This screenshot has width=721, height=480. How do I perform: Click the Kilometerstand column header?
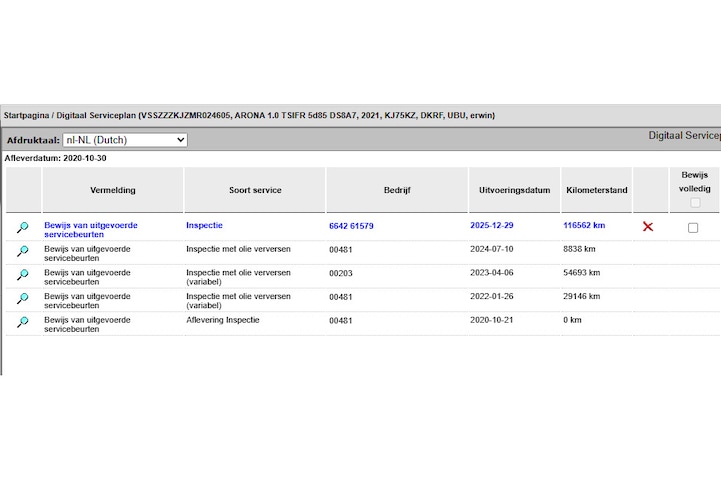click(x=596, y=190)
